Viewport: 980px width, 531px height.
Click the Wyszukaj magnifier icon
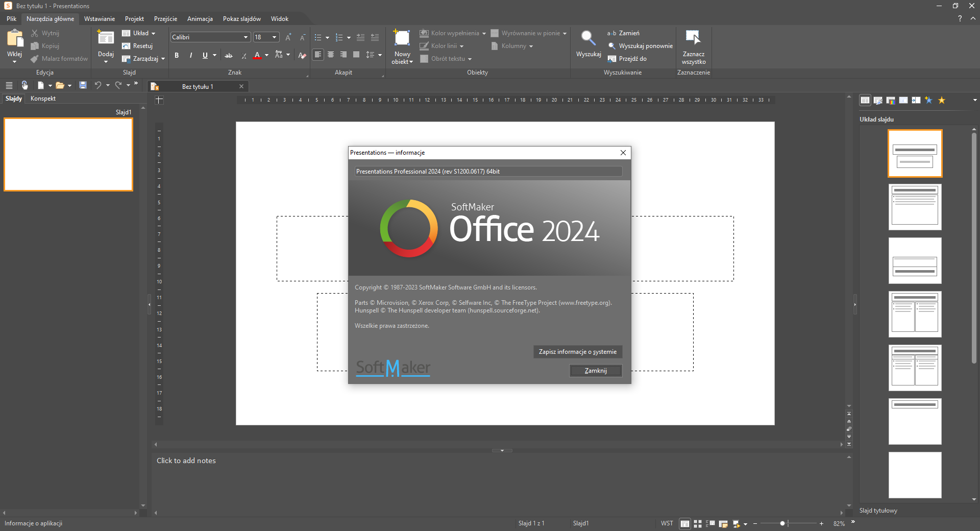(589, 38)
